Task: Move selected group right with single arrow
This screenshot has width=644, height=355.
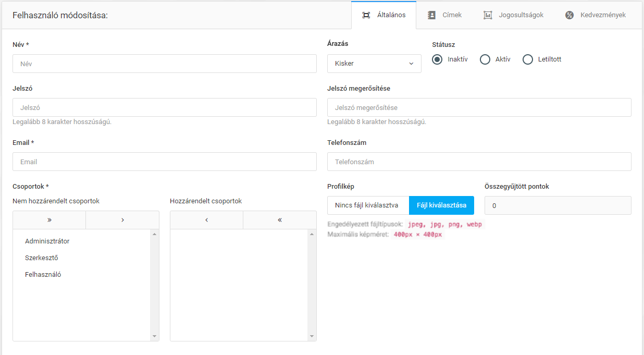Action: [x=122, y=220]
